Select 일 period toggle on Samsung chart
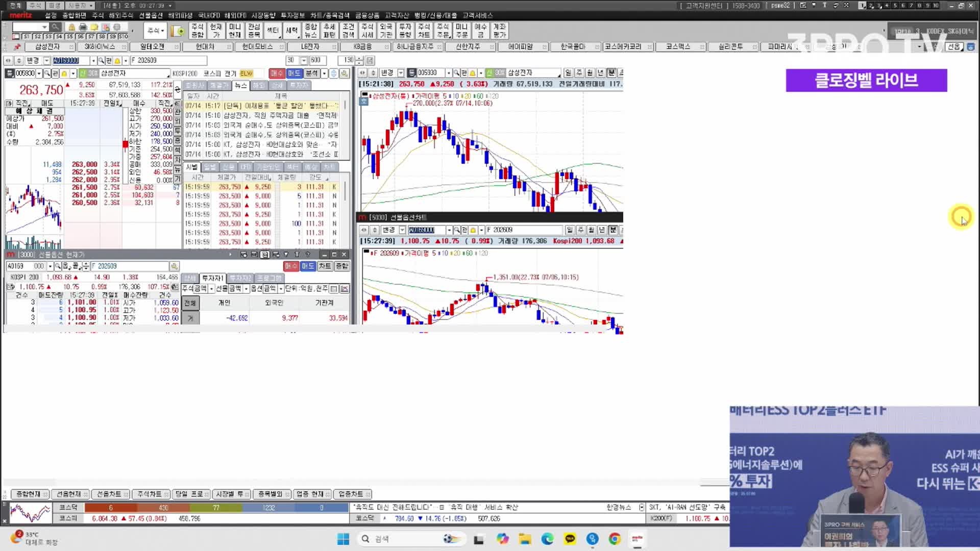This screenshot has height=551, width=980. 568,73
